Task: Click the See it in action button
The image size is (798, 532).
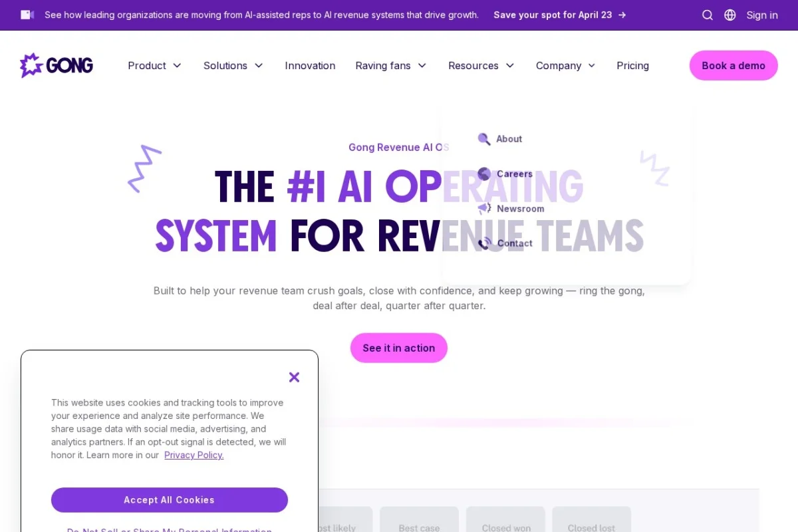Action: point(399,348)
